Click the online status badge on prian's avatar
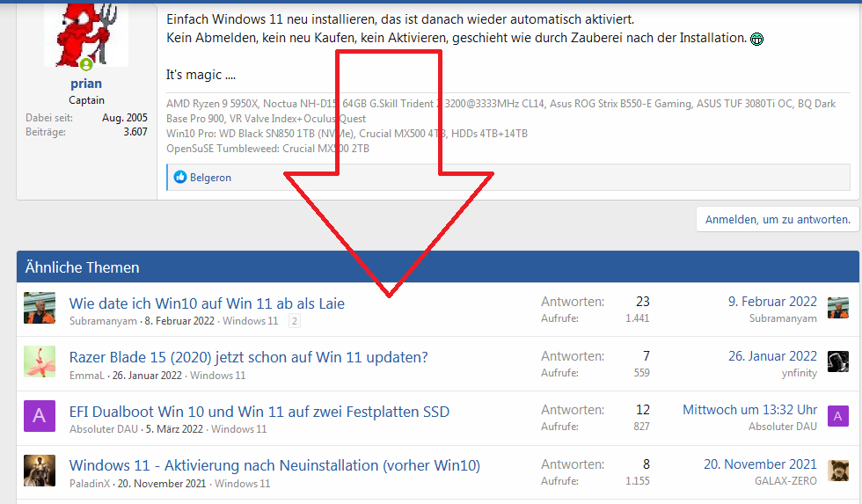 tap(86, 64)
